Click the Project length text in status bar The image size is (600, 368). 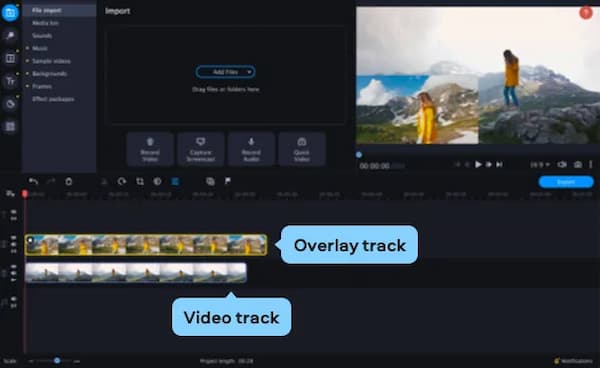226,361
